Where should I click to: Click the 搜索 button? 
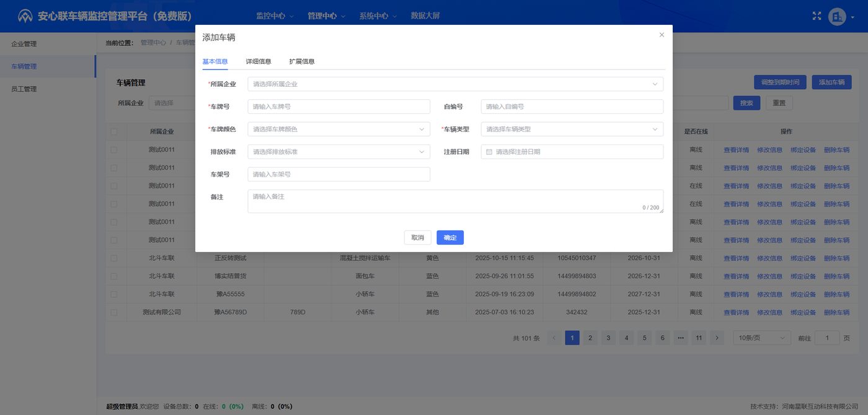[746, 103]
